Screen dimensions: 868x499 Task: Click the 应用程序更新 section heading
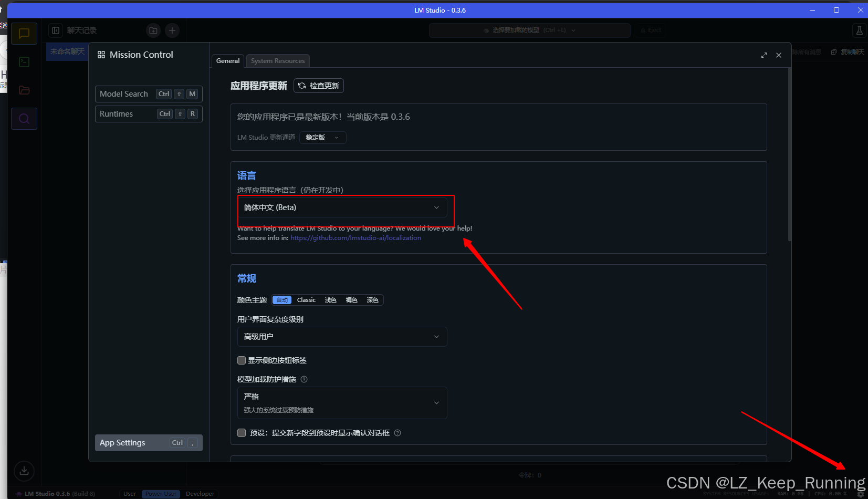click(259, 86)
